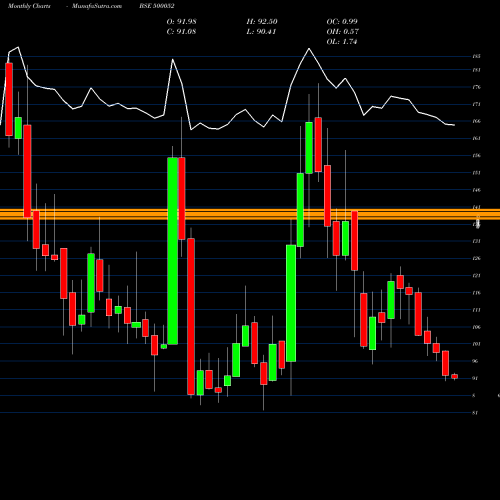Select the 156 price axis label
Image resolution: width=500 pixels, height=500 pixels.
pos(476,156)
